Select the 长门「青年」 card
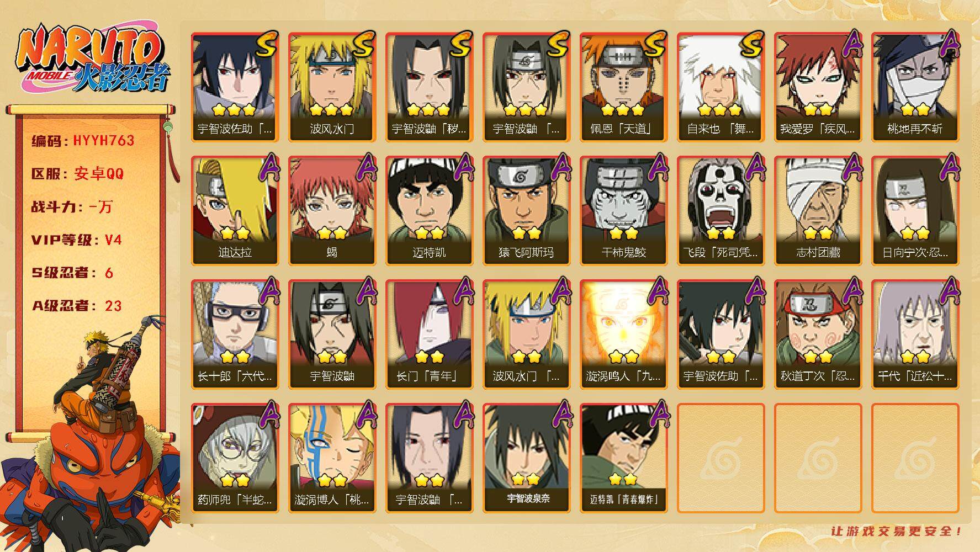Screen dimensions: 980x552 [x=429, y=334]
